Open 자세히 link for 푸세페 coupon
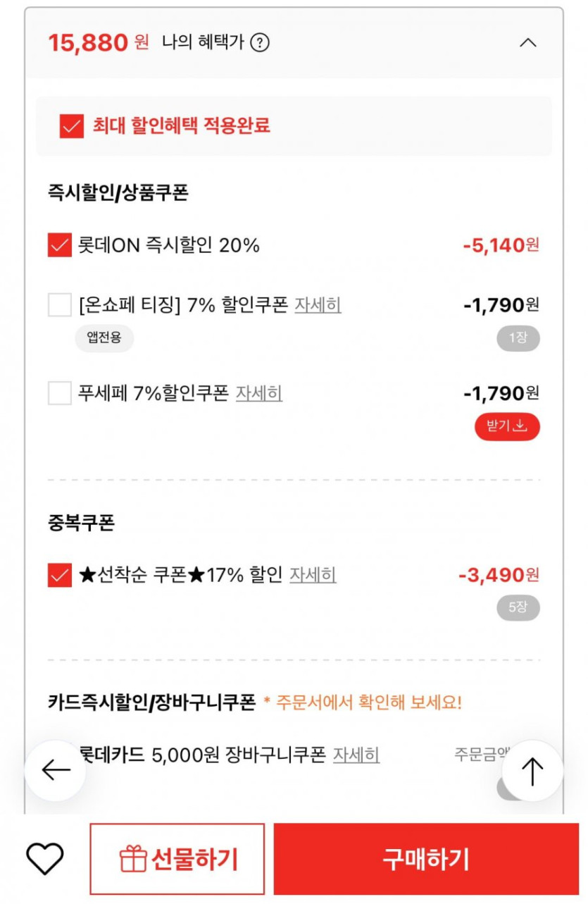The width and height of the screenshot is (588, 904). [x=258, y=393]
